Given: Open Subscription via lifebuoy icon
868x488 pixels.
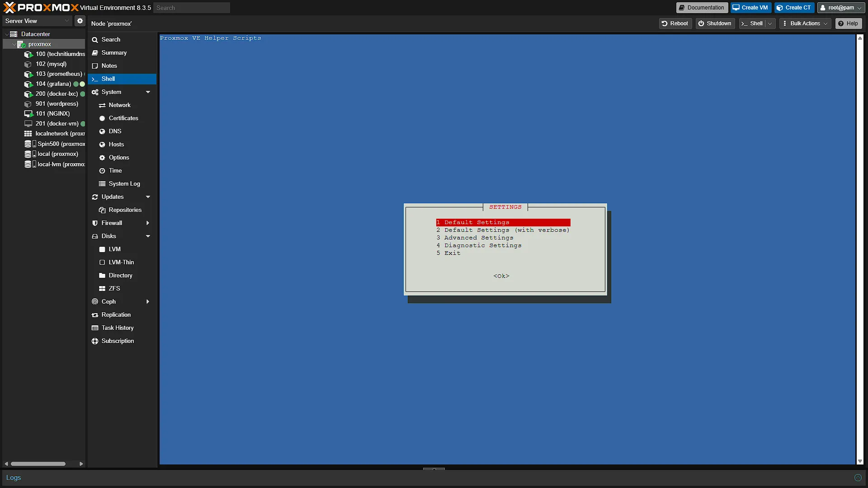Looking at the screenshot, I should (x=95, y=341).
